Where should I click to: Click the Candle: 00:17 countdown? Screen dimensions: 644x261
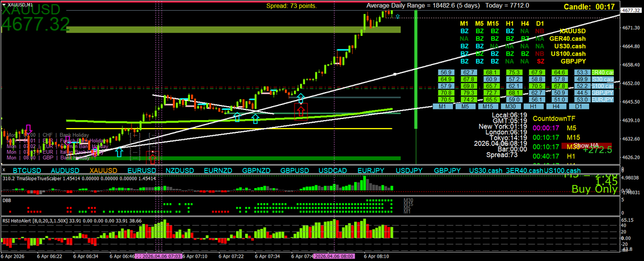point(589,7)
